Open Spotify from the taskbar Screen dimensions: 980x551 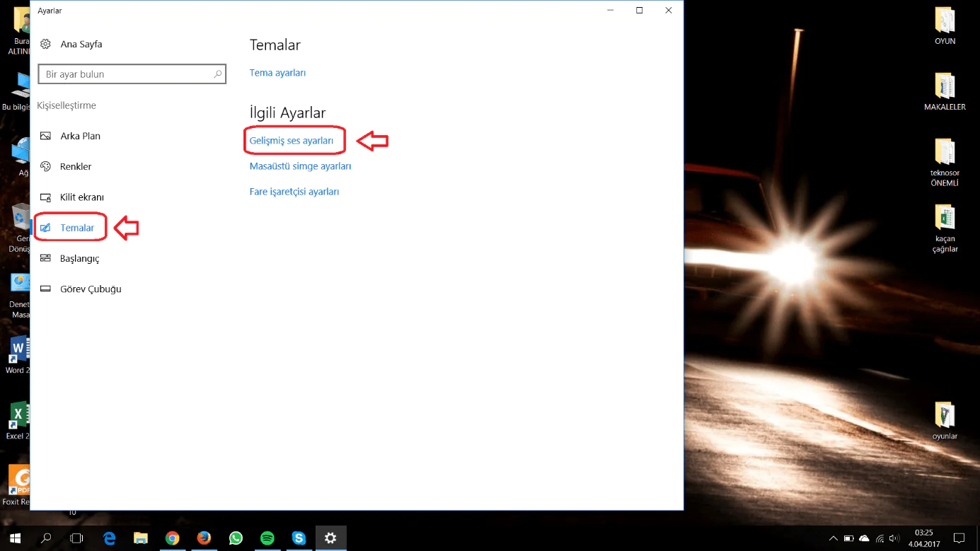coord(267,538)
